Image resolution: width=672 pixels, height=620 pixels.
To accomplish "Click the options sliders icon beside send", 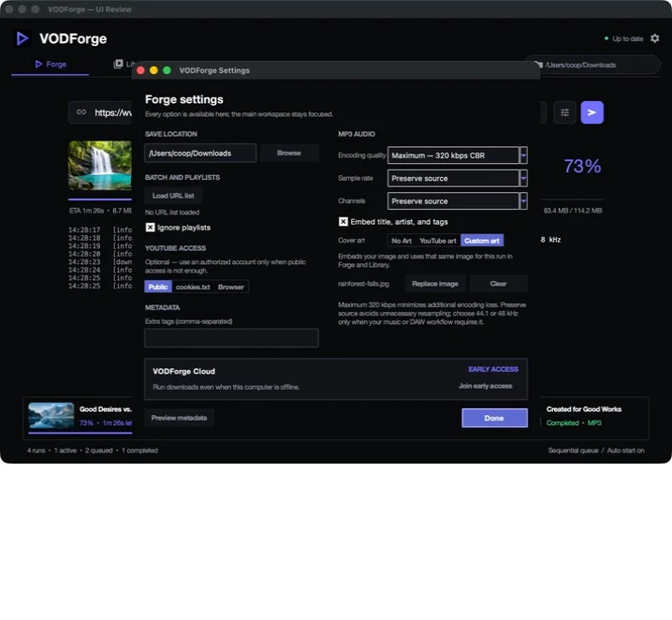I will pyautogui.click(x=564, y=112).
